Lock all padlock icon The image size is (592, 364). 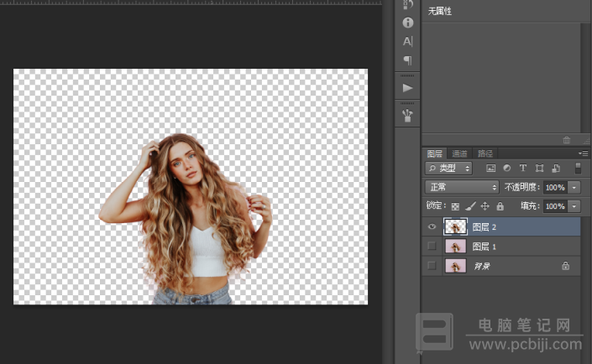[500, 206]
